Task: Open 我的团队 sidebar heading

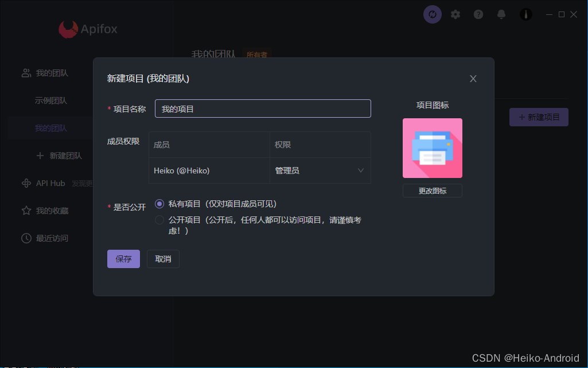Action: [52, 73]
